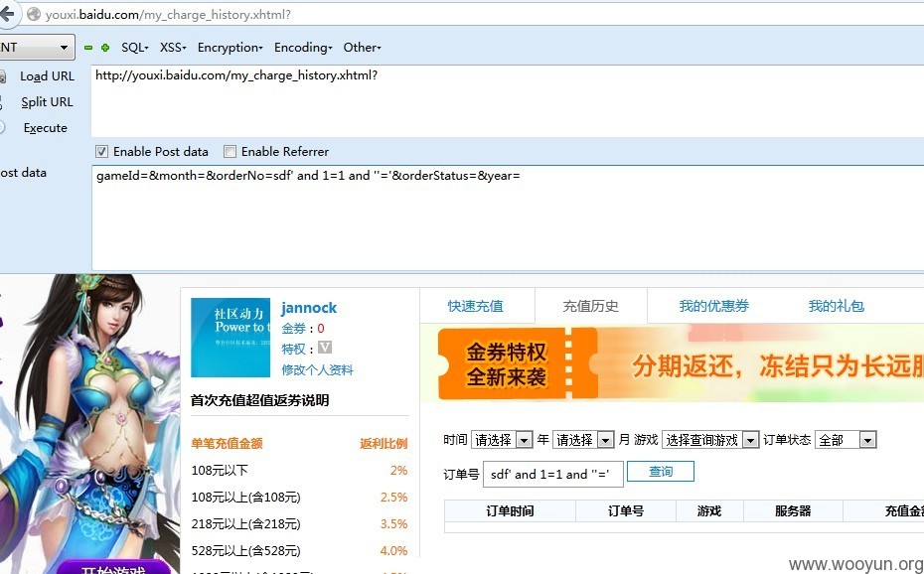Click Split URL button
This screenshot has width=924, height=574.
pyautogui.click(x=47, y=102)
